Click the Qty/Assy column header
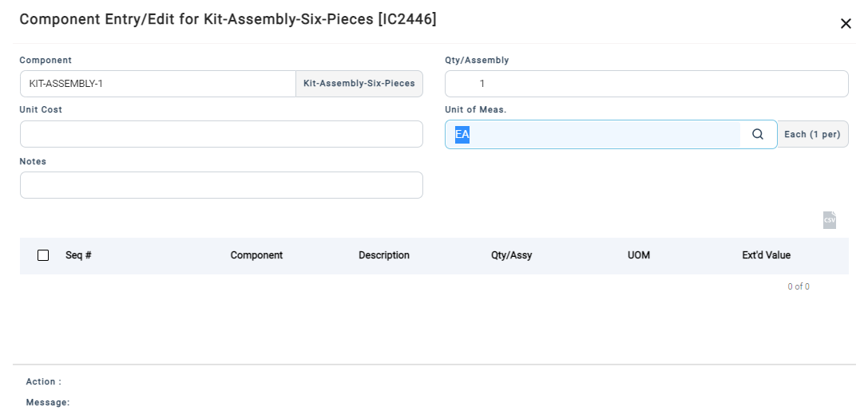Viewport: 868px width, 418px height. 511,255
